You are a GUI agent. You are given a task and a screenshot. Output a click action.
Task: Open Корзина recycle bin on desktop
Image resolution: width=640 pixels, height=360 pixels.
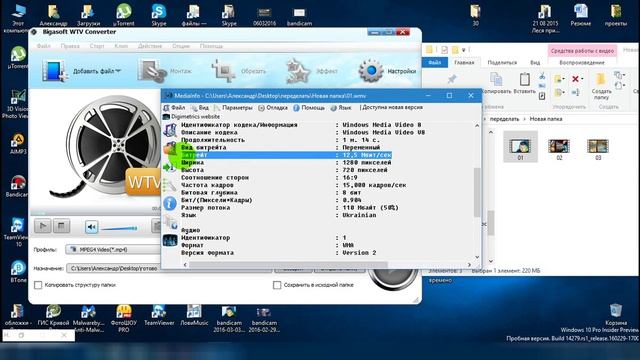(616, 313)
